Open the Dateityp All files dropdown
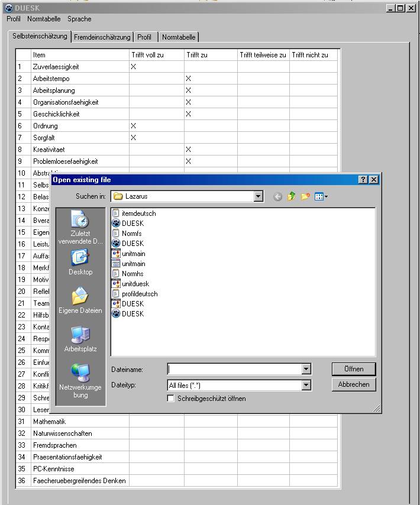The width and height of the screenshot is (420, 505). [x=306, y=385]
